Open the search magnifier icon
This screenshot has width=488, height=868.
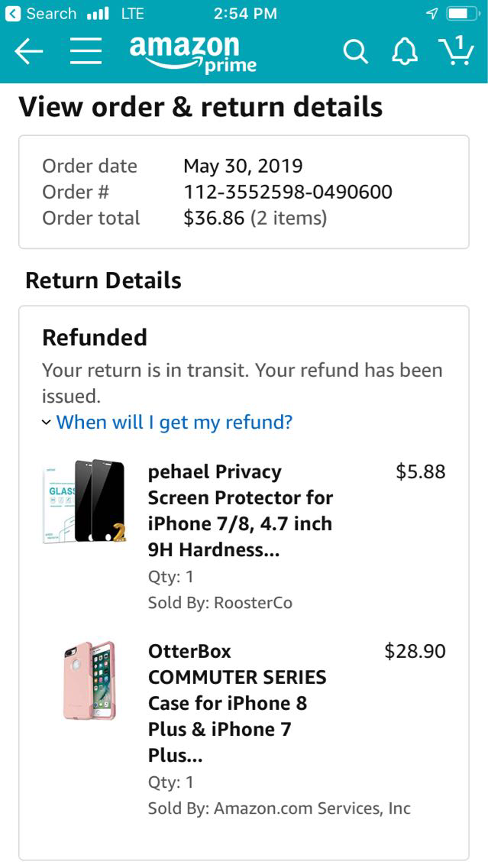[x=354, y=52]
